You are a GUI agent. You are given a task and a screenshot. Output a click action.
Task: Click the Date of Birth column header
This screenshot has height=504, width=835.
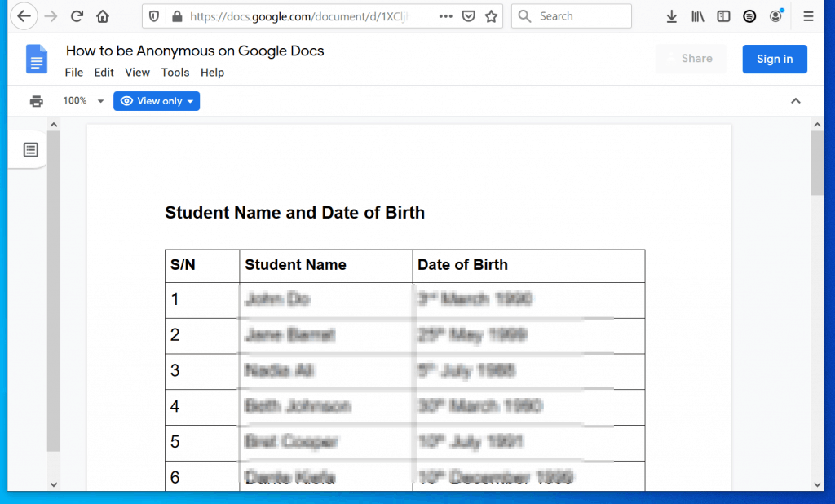[528, 266]
